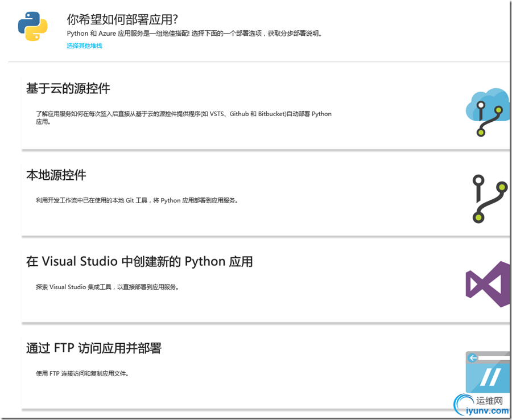Click the 你希望如何部署应用? page title
The image size is (512, 420).
pos(122,19)
